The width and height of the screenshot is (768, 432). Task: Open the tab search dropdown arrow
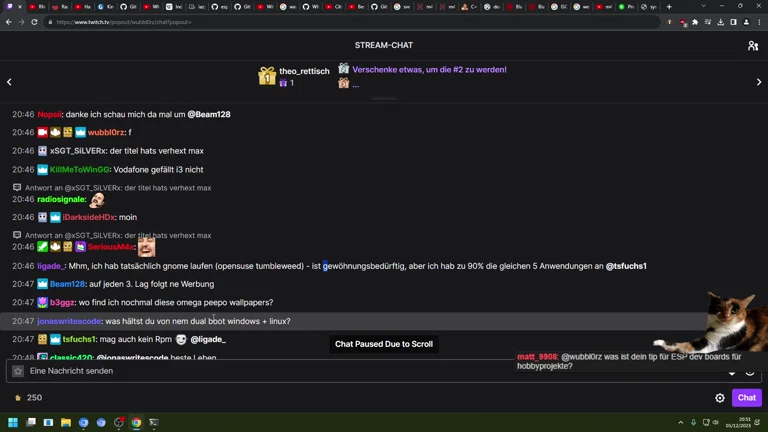click(x=703, y=6)
